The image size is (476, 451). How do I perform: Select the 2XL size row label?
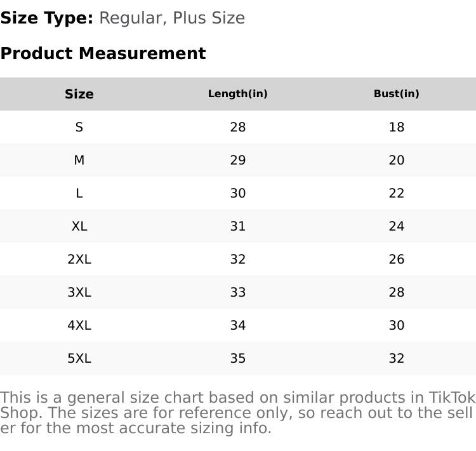(79, 259)
